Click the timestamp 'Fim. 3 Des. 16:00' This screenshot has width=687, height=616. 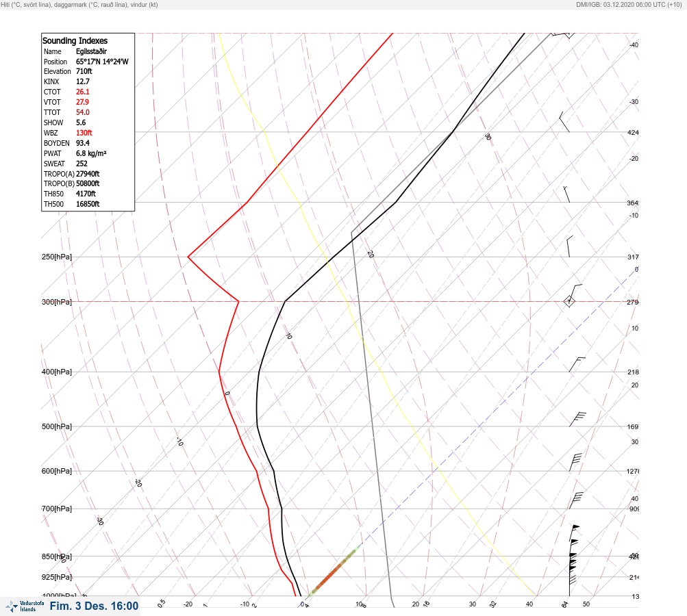pyautogui.click(x=95, y=606)
